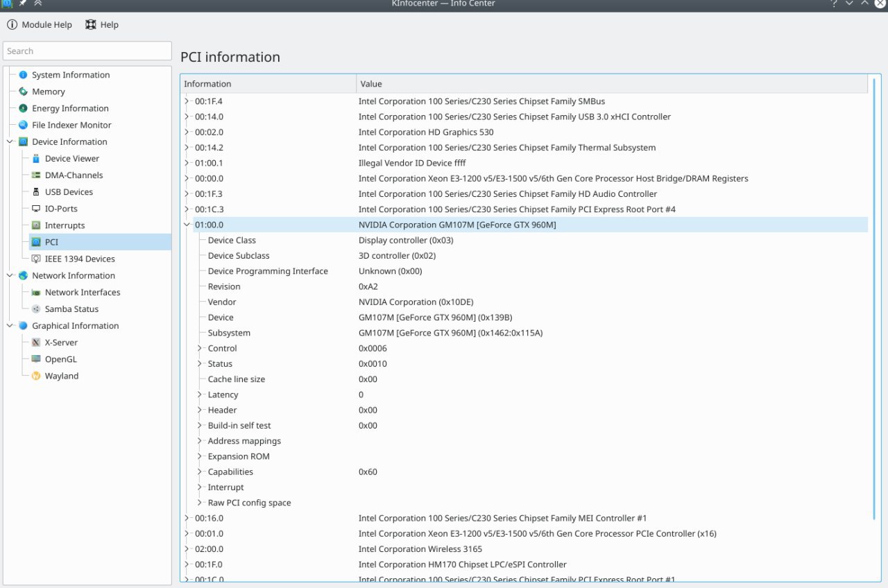
Task: Click the DMA-Channels icon
Action: (x=36, y=175)
